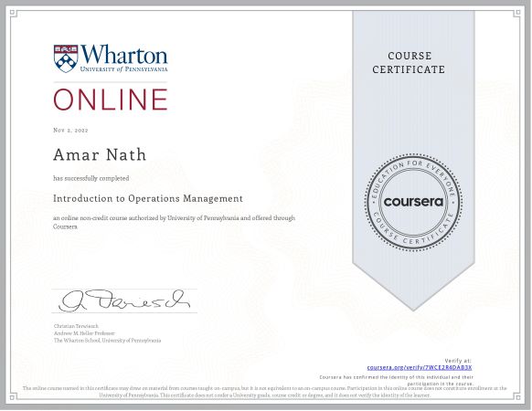Click the bottom-right corner border ornament
The image size is (532, 411).
pyautogui.click(x=517, y=397)
